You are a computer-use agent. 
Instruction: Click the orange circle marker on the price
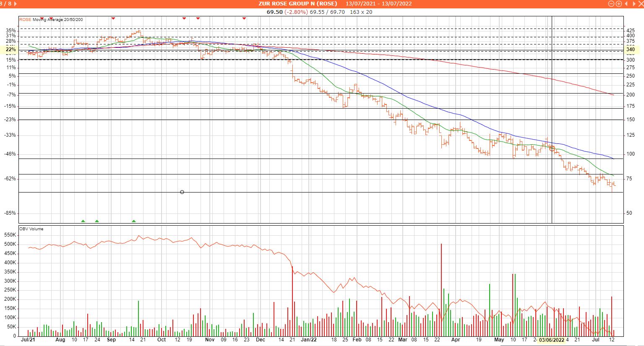pyautogui.click(x=552, y=148)
